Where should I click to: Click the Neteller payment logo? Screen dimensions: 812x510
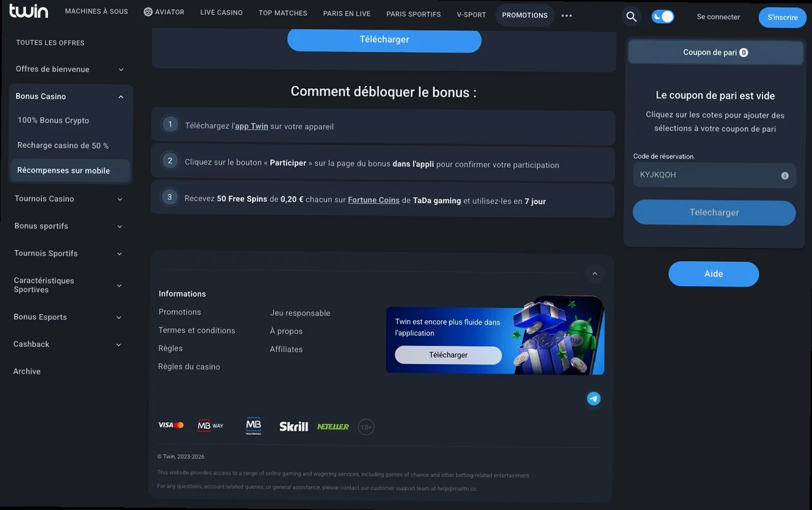pyautogui.click(x=333, y=427)
